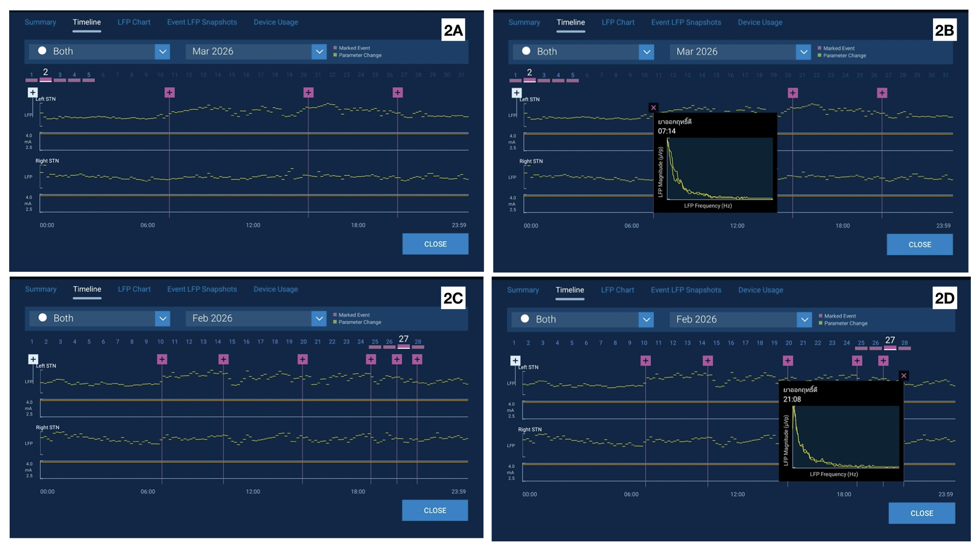Click the CLOSE button in panel 2D
This screenshot has height=551, width=980.
click(x=922, y=513)
